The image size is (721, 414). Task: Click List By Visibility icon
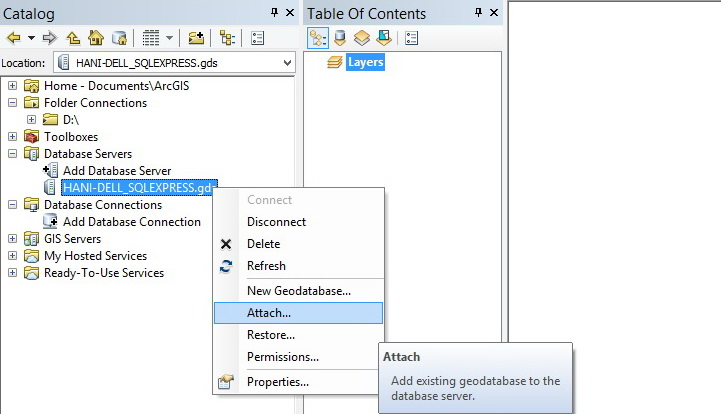pos(362,38)
